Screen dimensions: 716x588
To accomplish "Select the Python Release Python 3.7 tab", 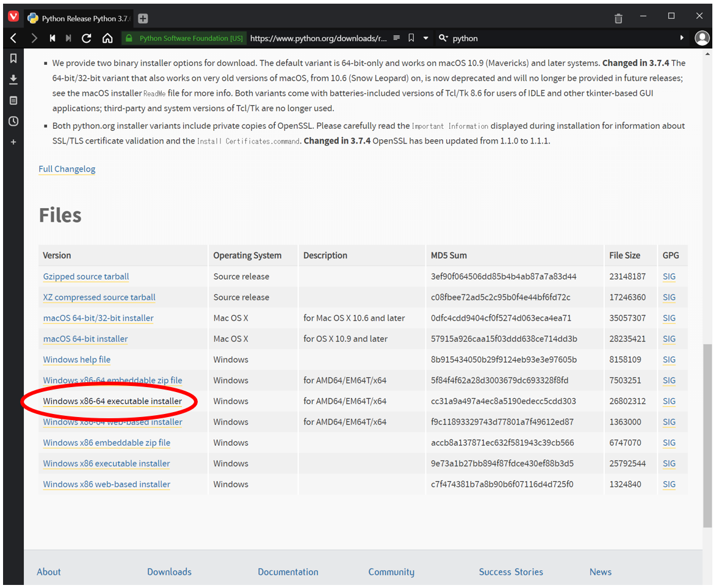I will click(79, 18).
